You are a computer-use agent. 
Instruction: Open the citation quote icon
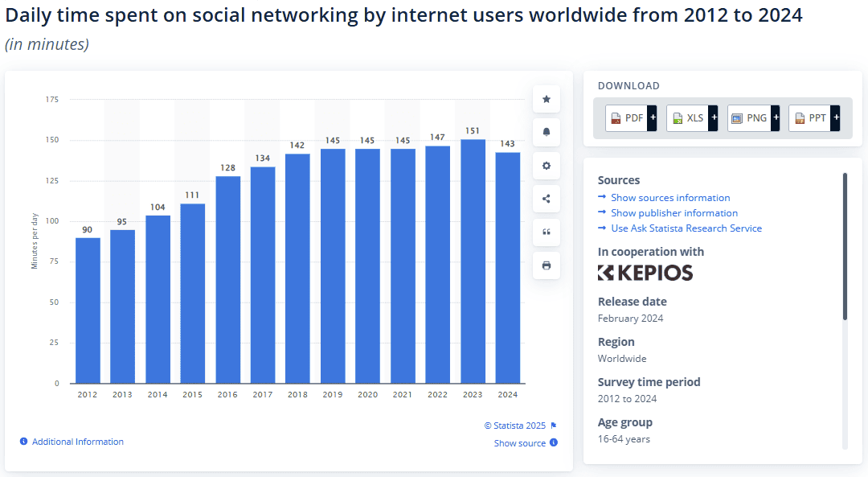point(546,232)
